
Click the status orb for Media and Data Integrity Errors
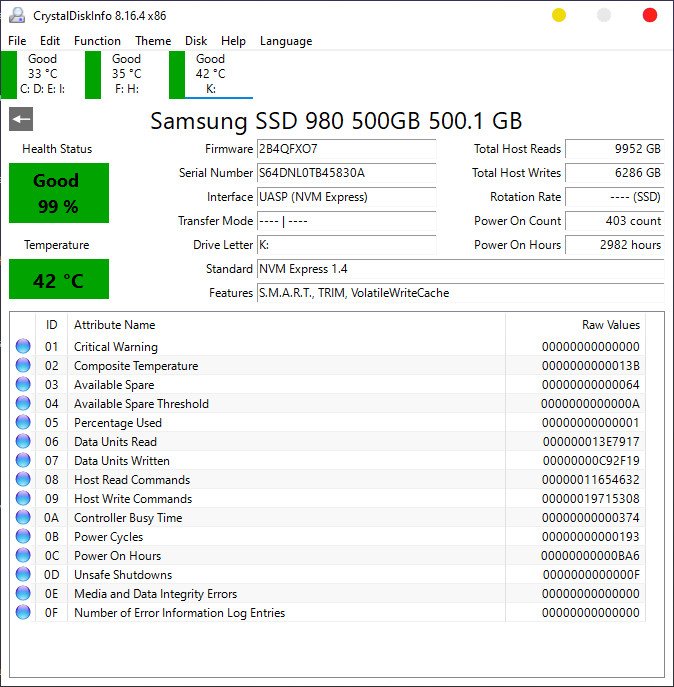(23, 593)
